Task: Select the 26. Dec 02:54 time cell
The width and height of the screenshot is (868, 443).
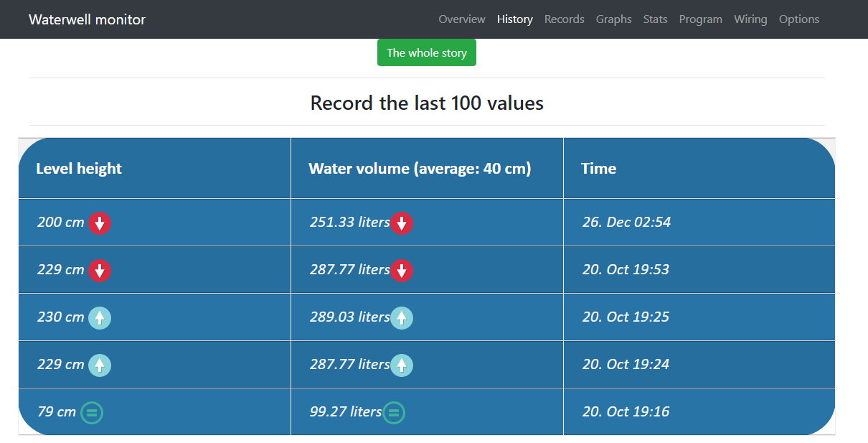Action: tap(626, 222)
